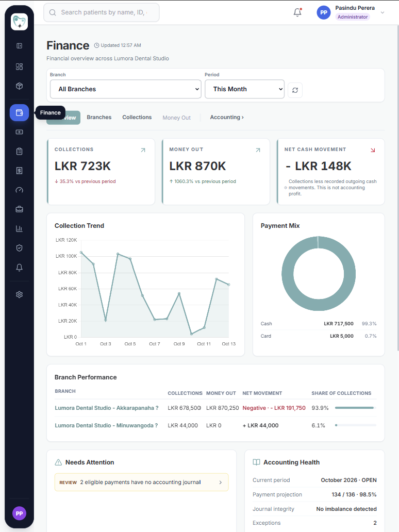Click the Share of Collections column header
Image resolution: width=399 pixels, height=532 pixels.
(341, 393)
